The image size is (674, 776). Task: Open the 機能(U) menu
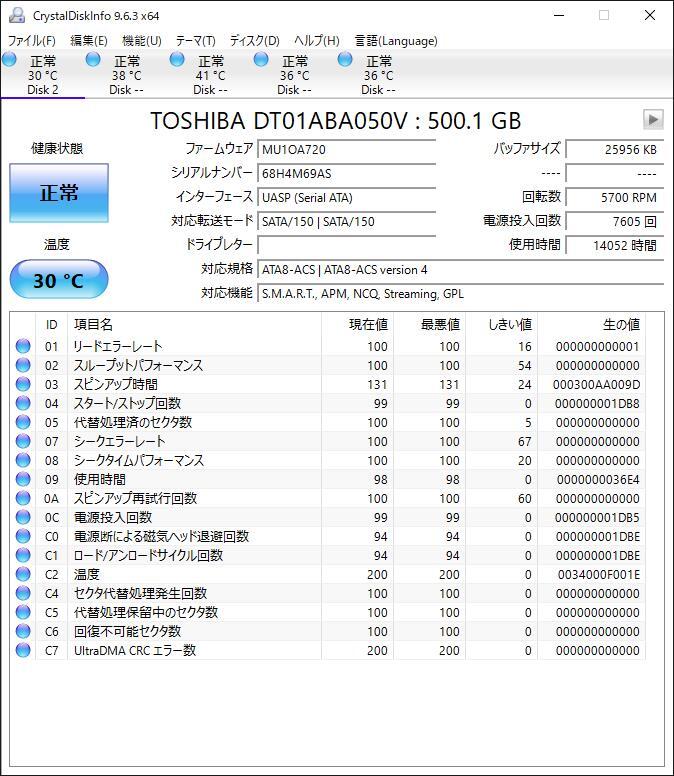coord(142,41)
